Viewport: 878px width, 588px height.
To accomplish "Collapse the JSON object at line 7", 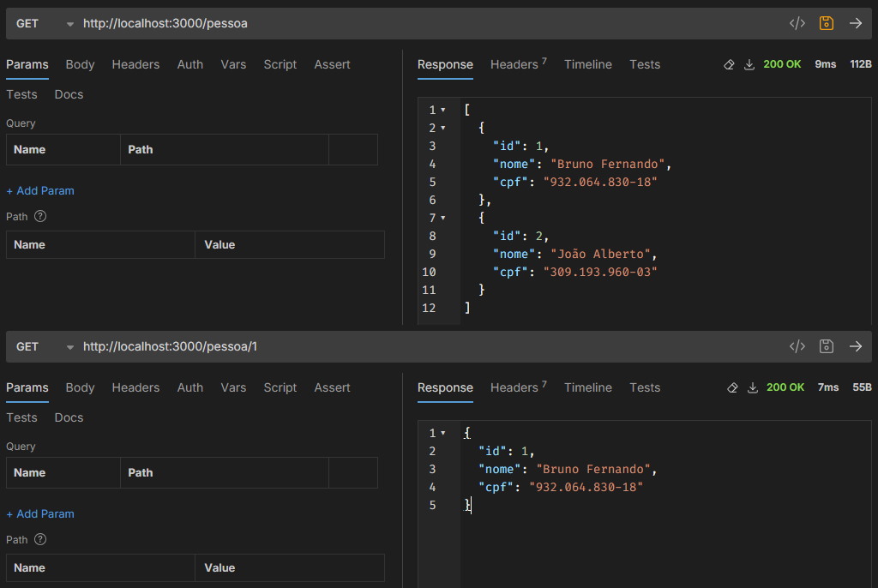I will 443,219.
